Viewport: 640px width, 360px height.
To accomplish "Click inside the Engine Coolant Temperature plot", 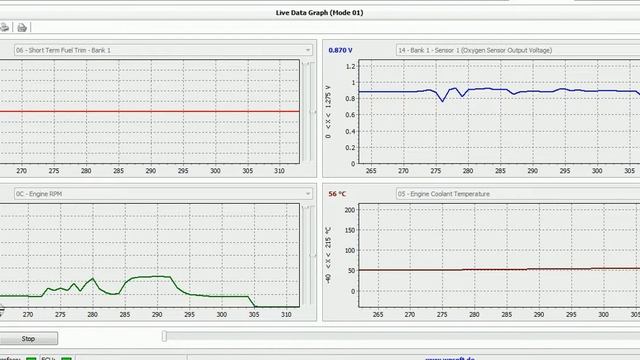I will pyautogui.click(x=499, y=256).
